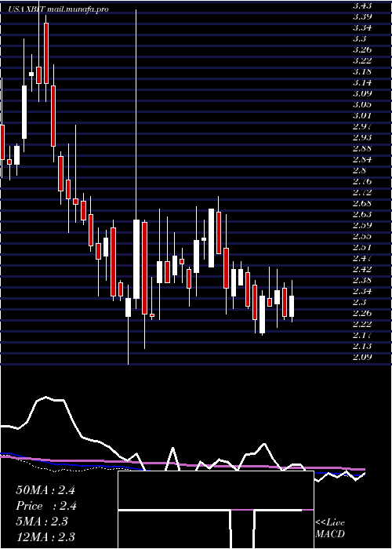Click the 2.13 price axis label
The height and width of the screenshot is (549, 392).
pos(362,347)
